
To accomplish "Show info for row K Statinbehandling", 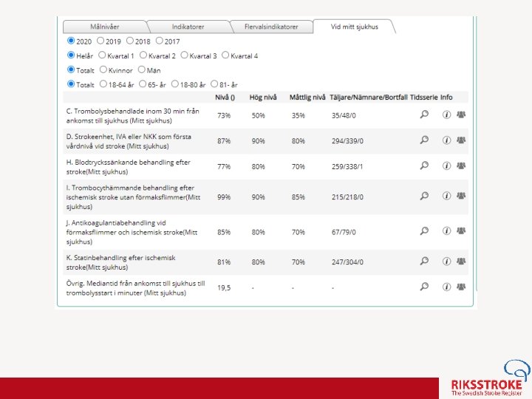I will pyautogui.click(x=446, y=262).
